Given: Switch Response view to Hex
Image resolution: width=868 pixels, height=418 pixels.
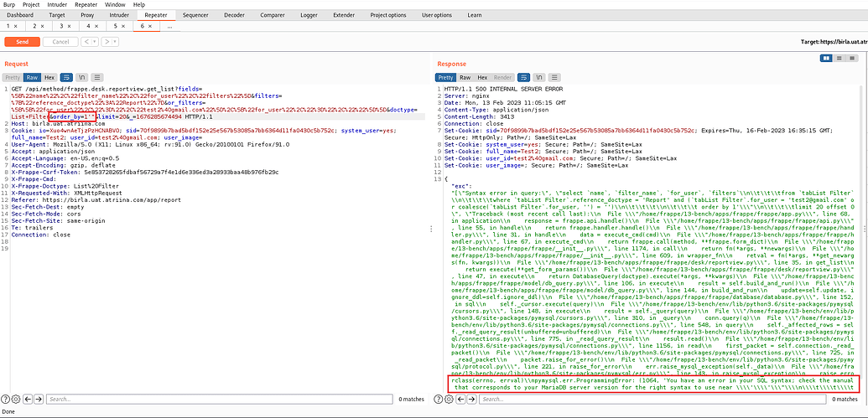Looking at the screenshot, I should [x=482, y=77].
